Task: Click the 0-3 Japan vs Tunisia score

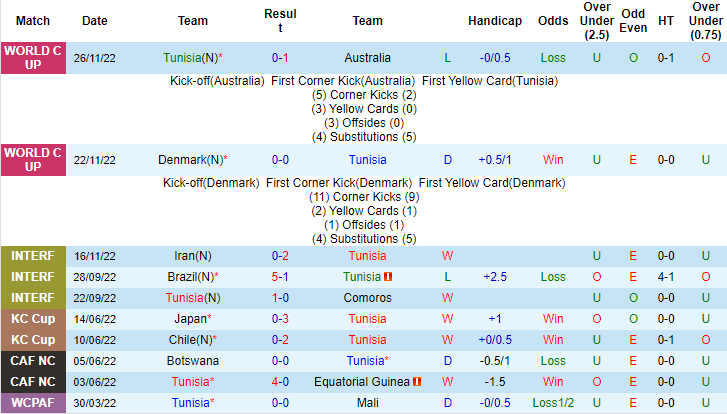Action: click(x=280, y=319)
